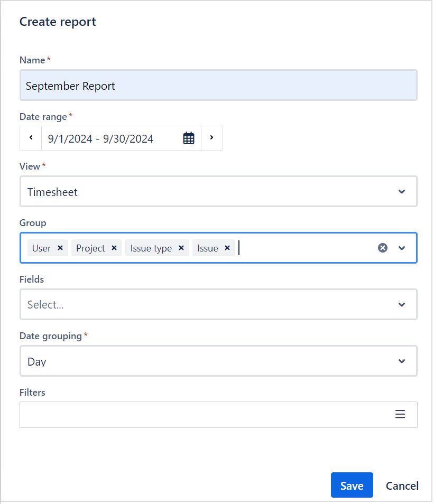Viewport: 434px width, 504px height.
Task: Open the Filters hamburger menu
Action: point(401,414)
